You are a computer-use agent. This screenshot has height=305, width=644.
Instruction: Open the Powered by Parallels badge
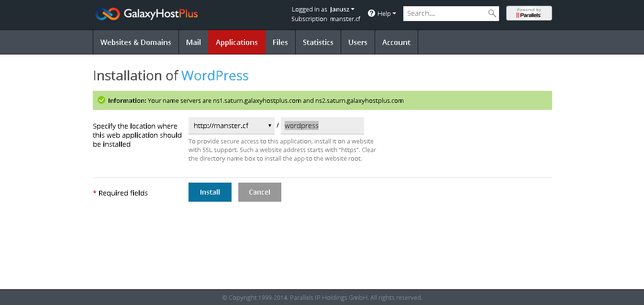tap(529, 13)
